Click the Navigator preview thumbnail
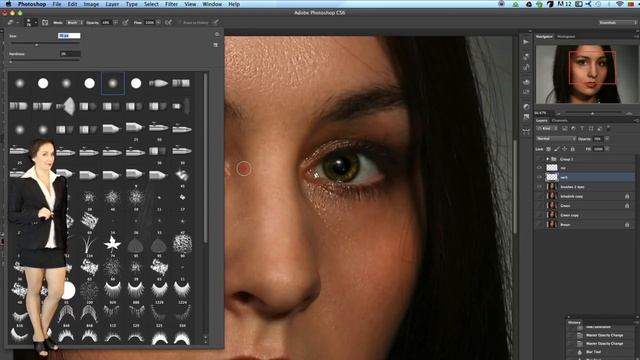640x360 pixels. 587,74
